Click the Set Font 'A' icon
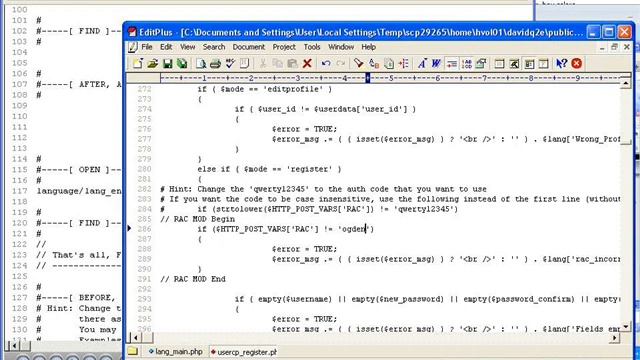The width and height of the screenshot is (640, 360). pos(422,64)
